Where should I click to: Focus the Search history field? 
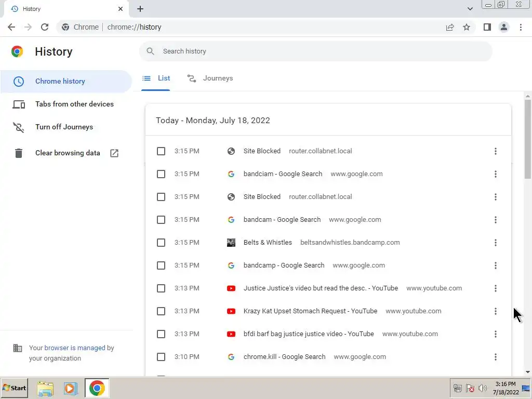click(315, 51)
